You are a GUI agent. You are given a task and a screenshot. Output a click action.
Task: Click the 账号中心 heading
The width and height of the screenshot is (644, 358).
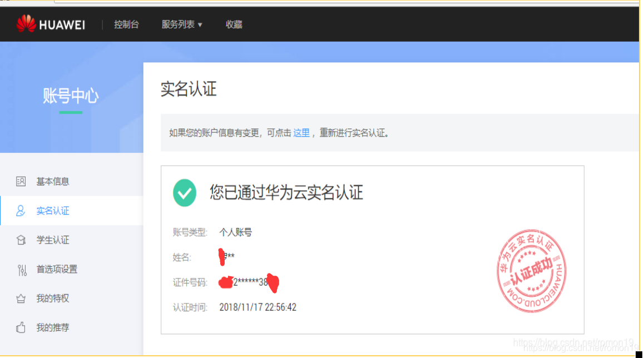coord(71,96)
